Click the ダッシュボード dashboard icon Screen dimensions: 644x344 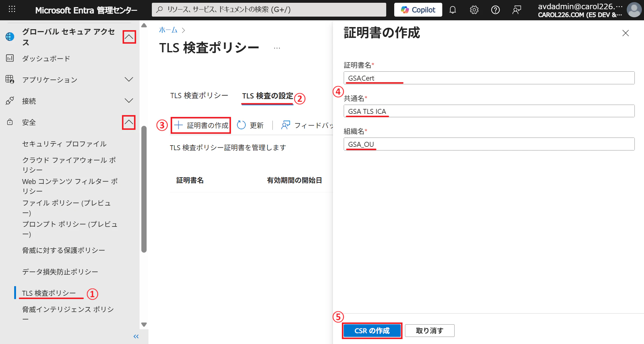10,58
